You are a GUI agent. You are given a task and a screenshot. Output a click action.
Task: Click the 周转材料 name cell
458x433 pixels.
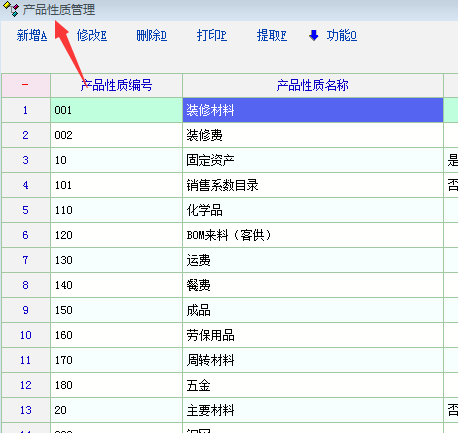313,360
